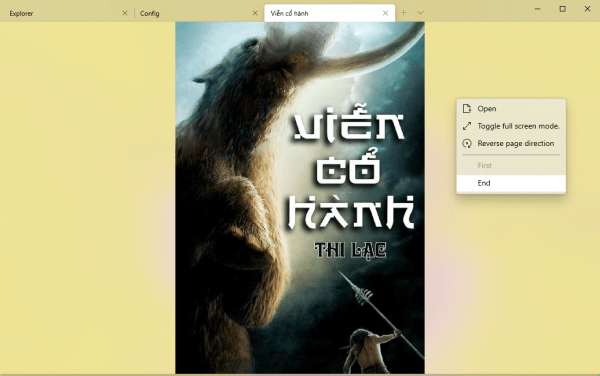Select Toggle full screen mode

511,126
